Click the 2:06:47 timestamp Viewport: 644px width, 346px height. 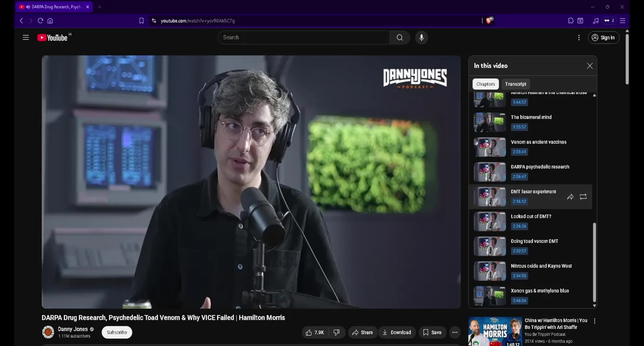[x=519, y=176]
